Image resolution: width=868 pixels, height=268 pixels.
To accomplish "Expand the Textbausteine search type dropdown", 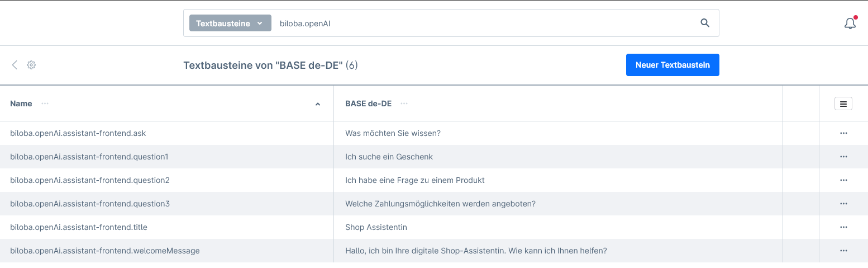I will (x=230, y=23).
